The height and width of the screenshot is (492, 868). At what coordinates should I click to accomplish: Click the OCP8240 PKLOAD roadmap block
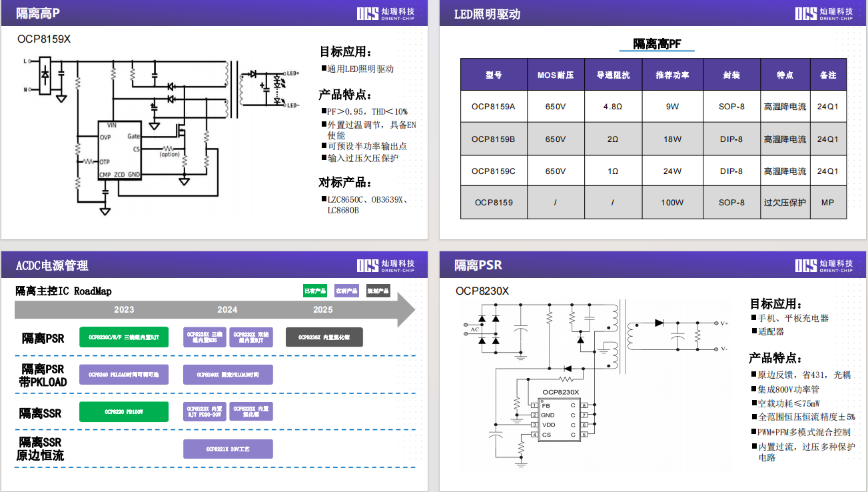coord(124,375)
